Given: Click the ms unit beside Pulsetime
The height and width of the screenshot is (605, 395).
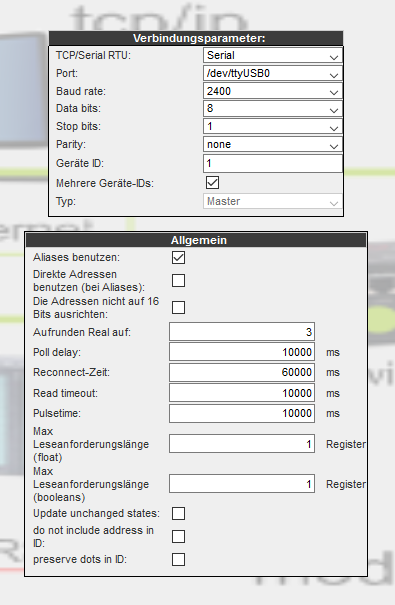Looking at the screenshot, I should 333,414.
